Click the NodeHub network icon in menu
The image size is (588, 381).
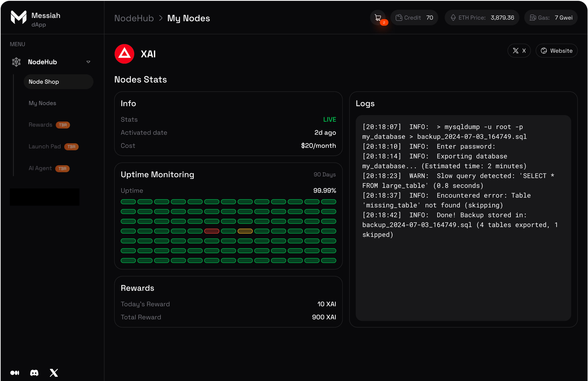(16, 62)
